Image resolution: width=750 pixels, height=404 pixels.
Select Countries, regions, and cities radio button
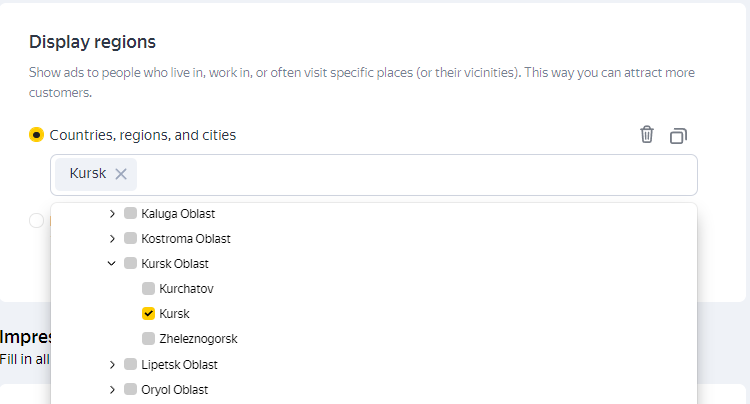37,134
